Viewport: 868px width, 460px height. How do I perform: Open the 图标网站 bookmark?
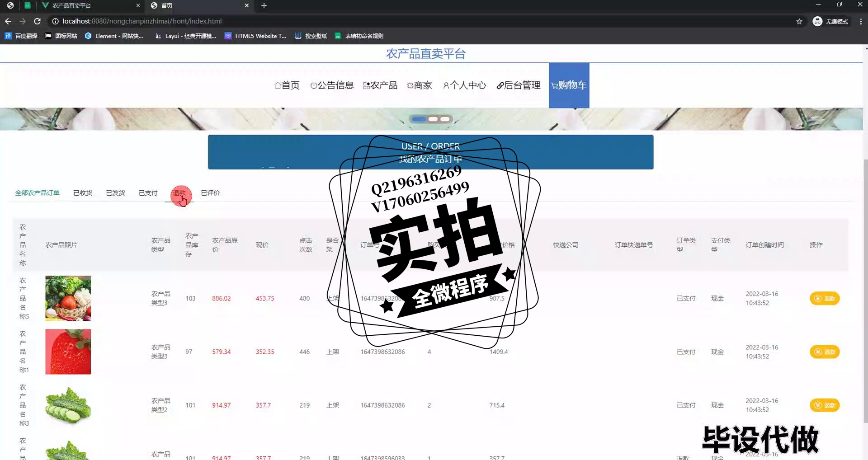[x=61, y=36]
